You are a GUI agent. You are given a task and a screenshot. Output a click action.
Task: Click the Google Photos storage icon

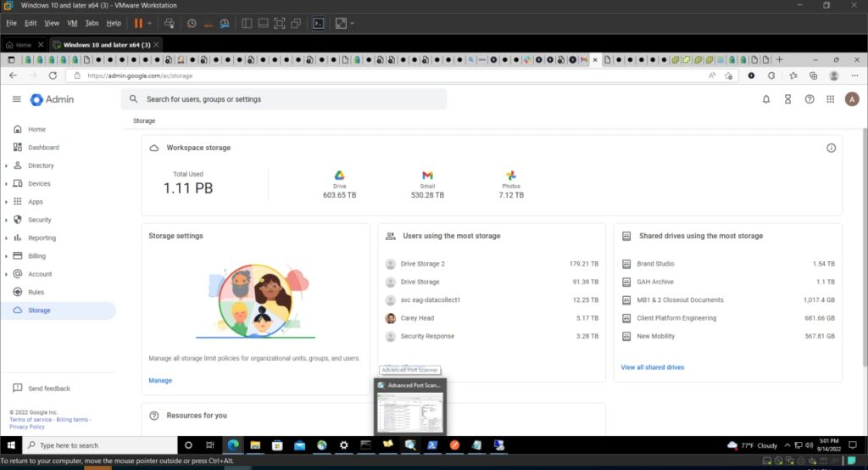click(511, 175)
